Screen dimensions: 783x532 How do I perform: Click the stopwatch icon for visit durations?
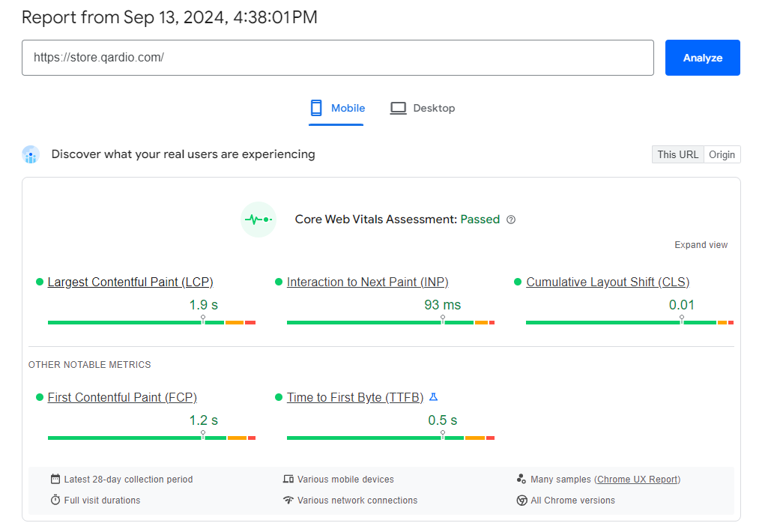55,501
